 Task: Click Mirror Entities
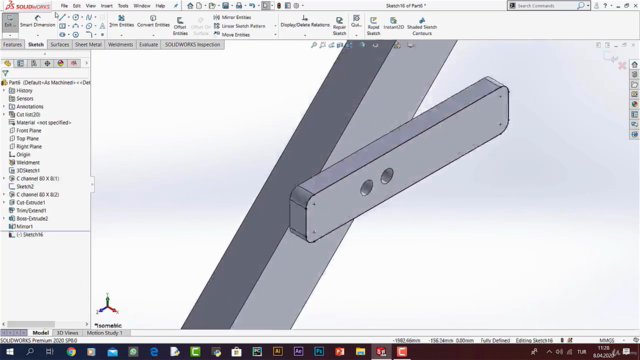point(232,17)
